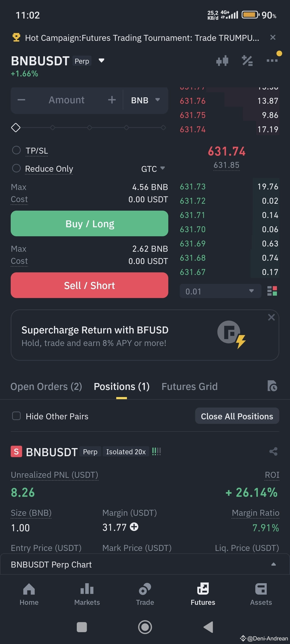Switch to the Open Orders (2) tab
The height and width of the screenshot is (644, 290).
click(x=46, y=386)
